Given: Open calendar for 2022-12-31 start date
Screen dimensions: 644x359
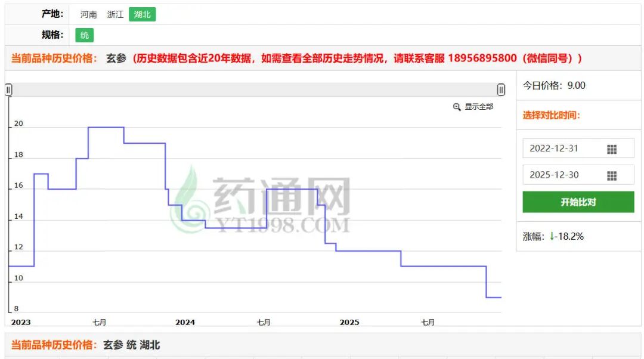Looking at the screenshot, I should click(612, 149).
